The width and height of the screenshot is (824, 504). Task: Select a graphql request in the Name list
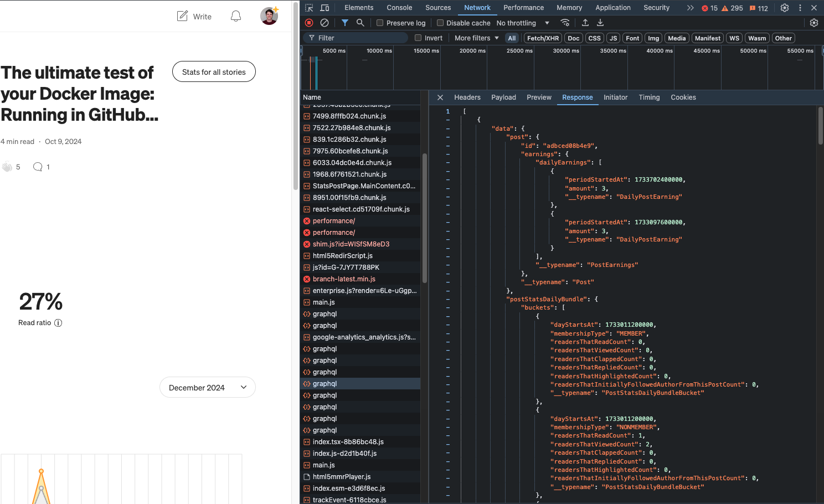pos(324,383)
